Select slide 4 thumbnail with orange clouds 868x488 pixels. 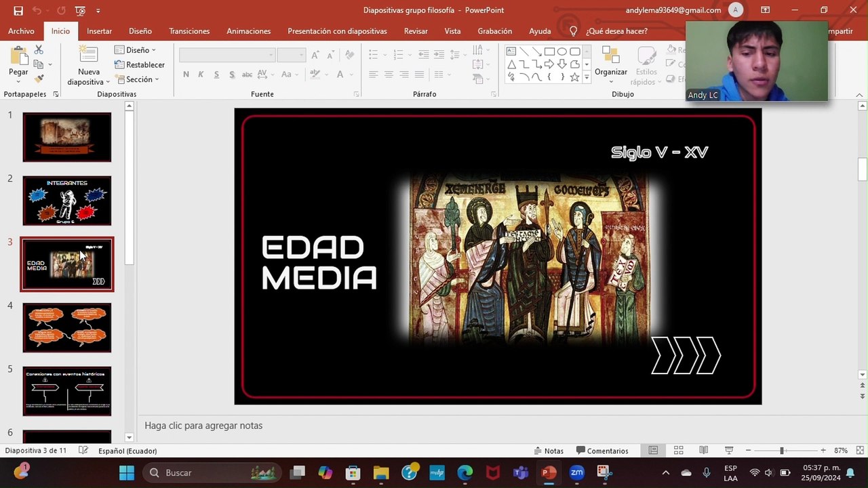point(67,327)
